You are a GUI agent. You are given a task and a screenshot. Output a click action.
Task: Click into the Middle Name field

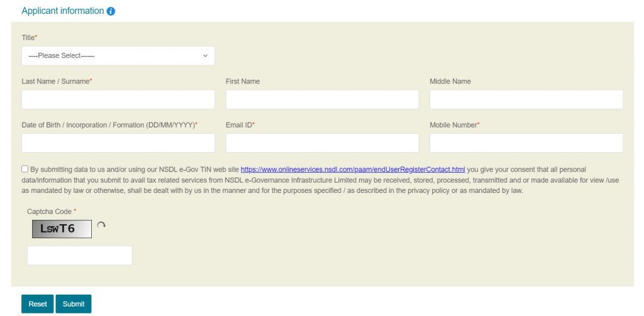click(526, 100)
